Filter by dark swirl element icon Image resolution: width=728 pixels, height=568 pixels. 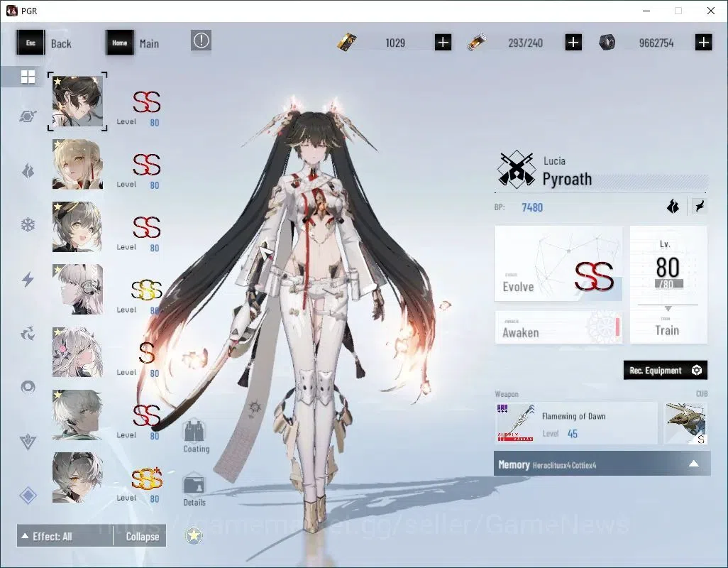(x=28, y=334)
